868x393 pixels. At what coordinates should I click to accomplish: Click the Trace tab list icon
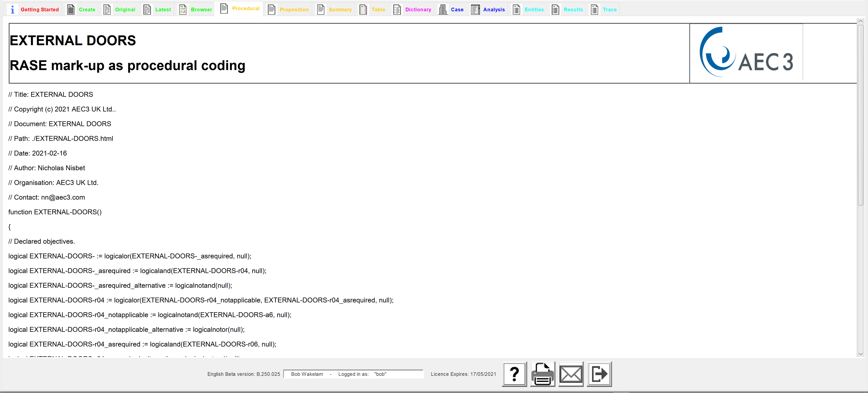pyautogui.click(x=595, y=9)
